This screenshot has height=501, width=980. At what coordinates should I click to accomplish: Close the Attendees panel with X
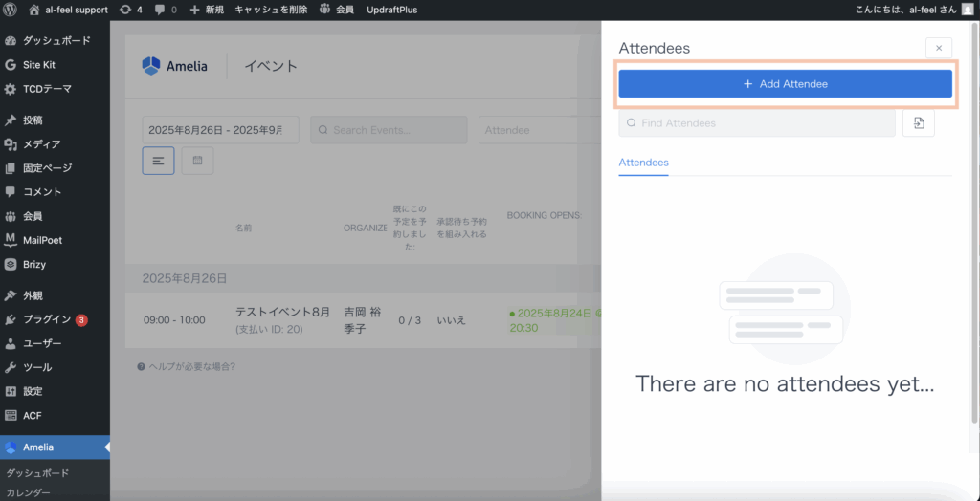click(939, 48)
